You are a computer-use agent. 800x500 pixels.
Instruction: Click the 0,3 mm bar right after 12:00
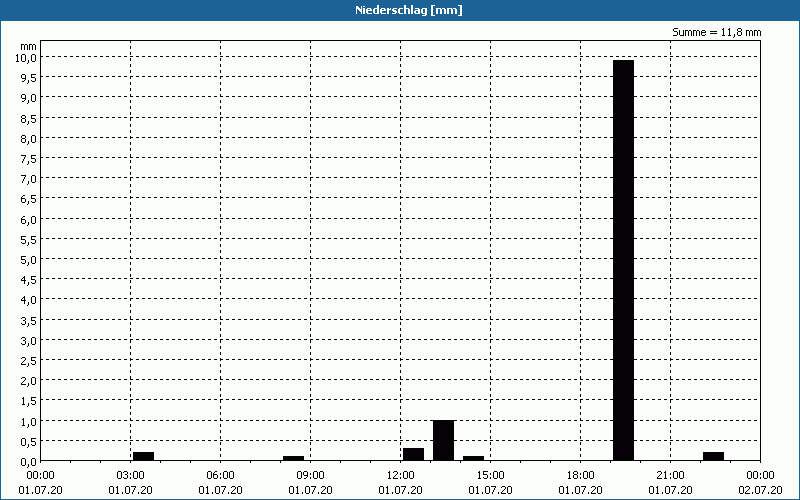pyautogui.click(x=413, y=454)
